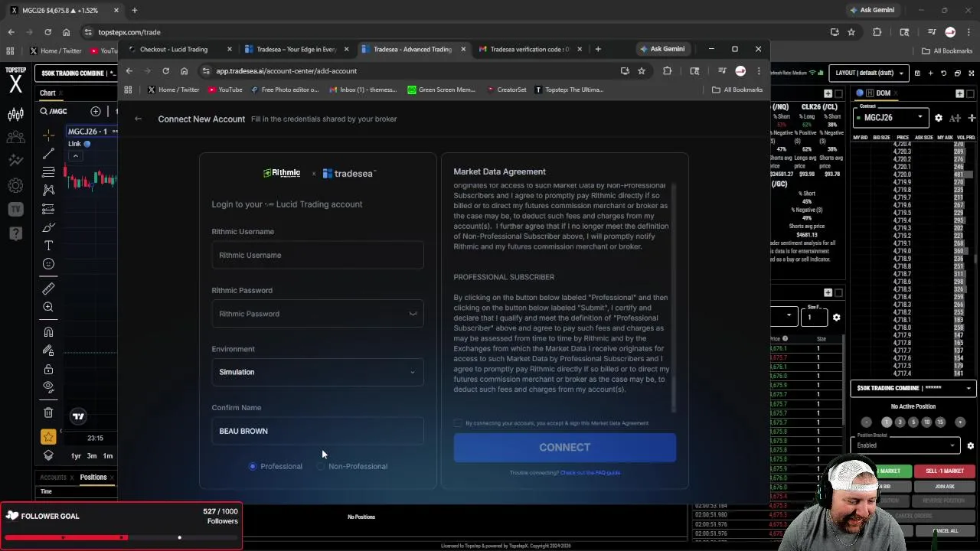Open candlestick chart icon in TopstepX sidebar

15,115
